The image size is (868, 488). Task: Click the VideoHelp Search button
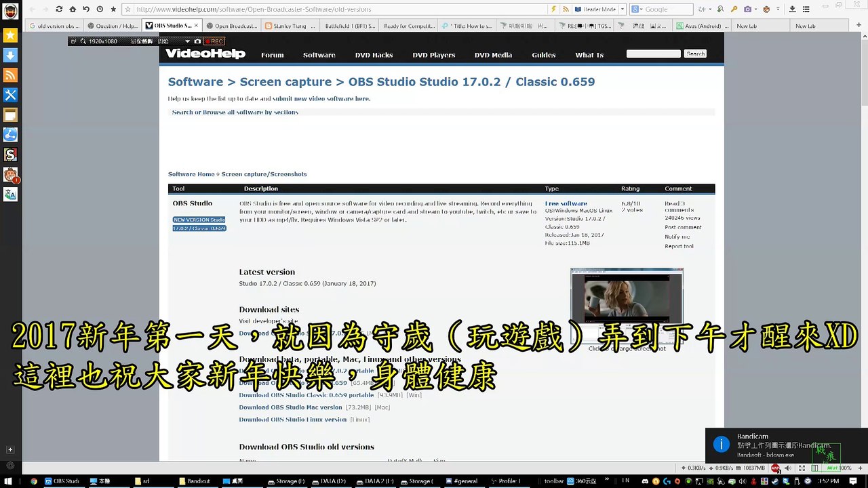click(695, 54)
